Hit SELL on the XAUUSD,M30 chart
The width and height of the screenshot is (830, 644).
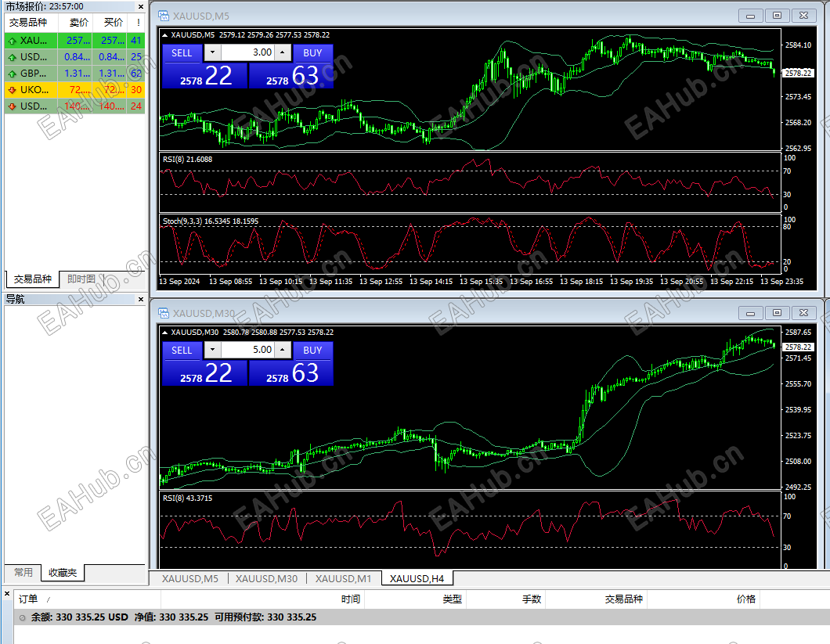coord(182,351)
